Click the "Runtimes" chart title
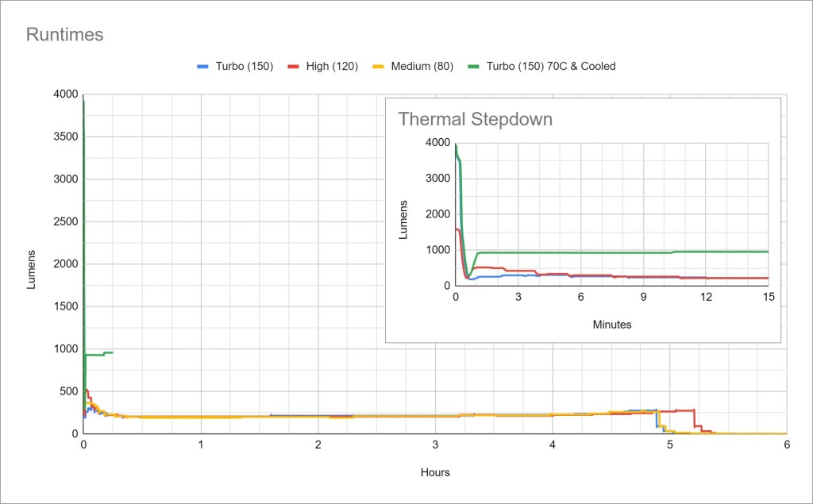This screenshot has width=813, height=504. (x=65, y=35)
